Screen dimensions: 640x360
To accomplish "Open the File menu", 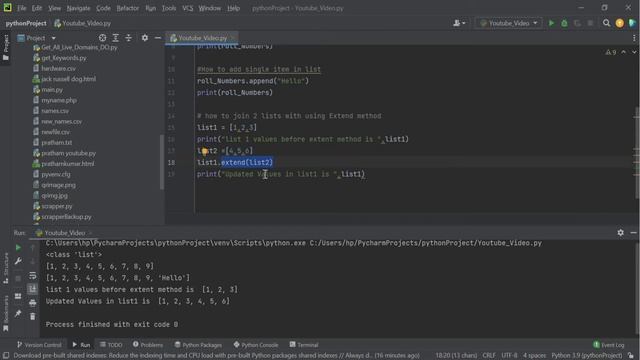I will (21, 8).
